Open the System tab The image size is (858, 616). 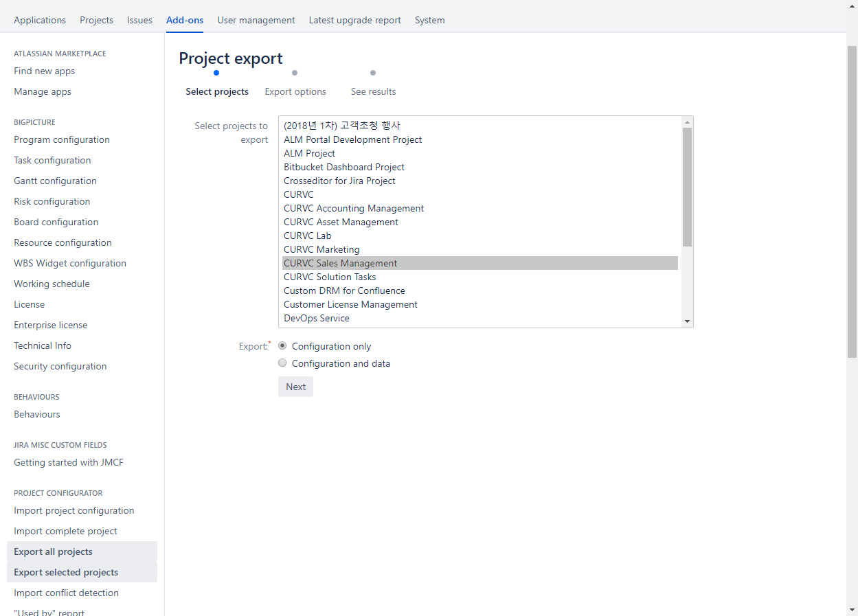click(x=430, y=20)
